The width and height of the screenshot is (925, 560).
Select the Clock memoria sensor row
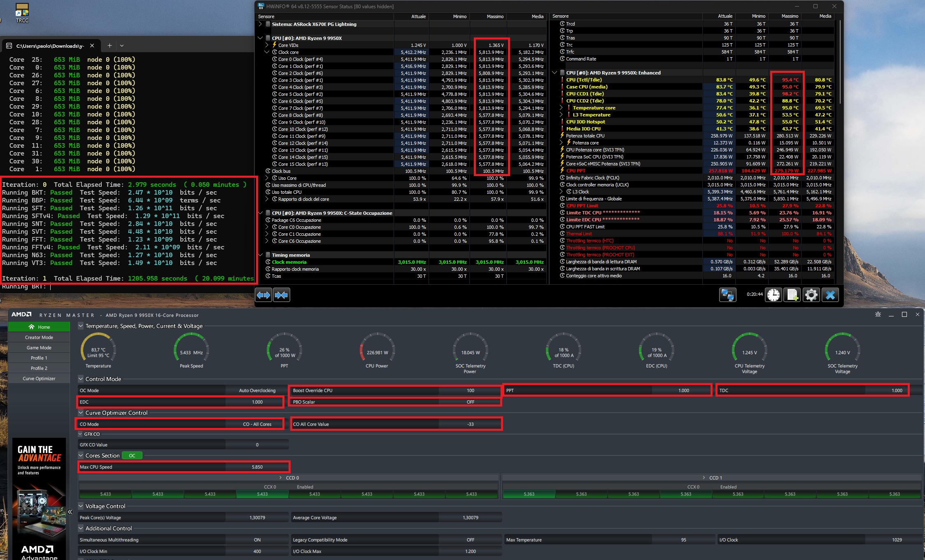pyautogui.click(x=402, y=262)
